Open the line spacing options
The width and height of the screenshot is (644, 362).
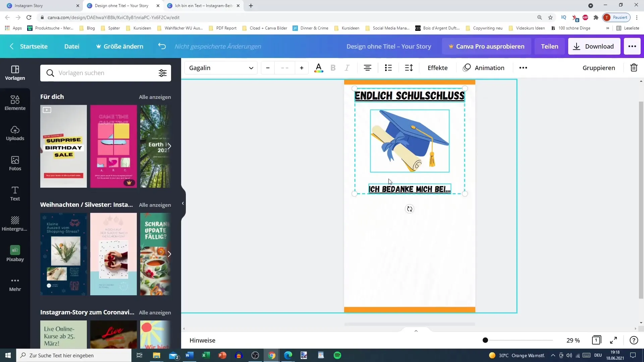point(409,68)
